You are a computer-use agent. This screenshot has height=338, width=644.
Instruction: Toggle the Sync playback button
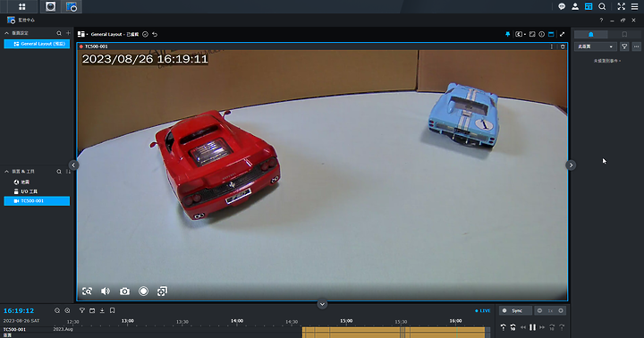tap(515, 311)
